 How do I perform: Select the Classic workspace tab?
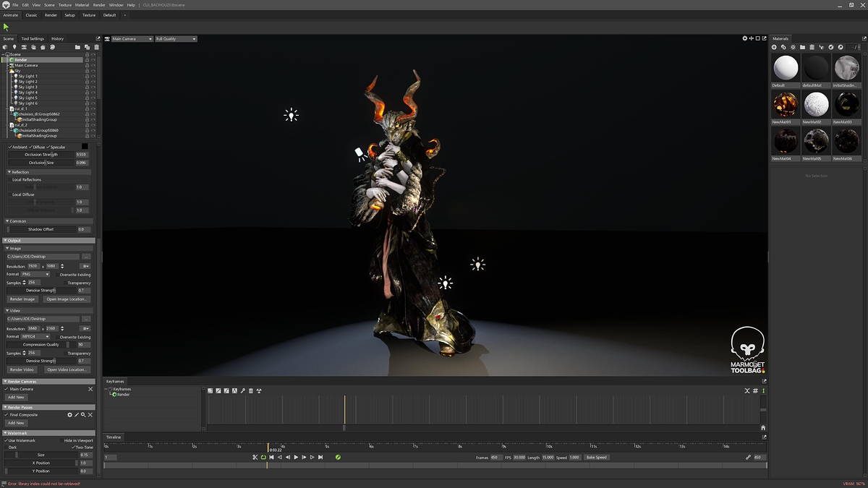(32, 14)
